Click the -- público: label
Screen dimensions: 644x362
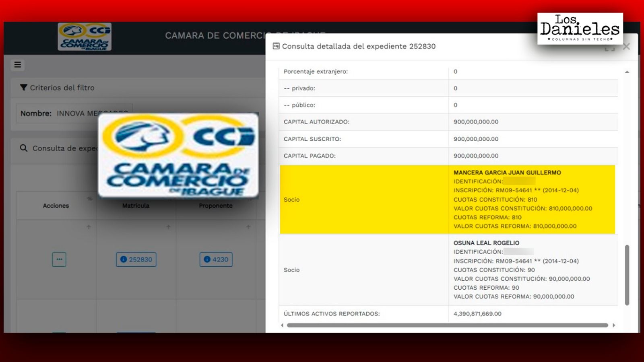299,105
